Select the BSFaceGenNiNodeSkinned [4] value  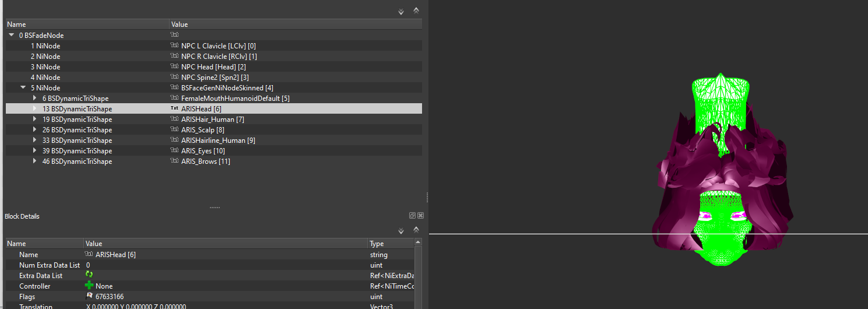pyautogui.click(x=227, y=87)
